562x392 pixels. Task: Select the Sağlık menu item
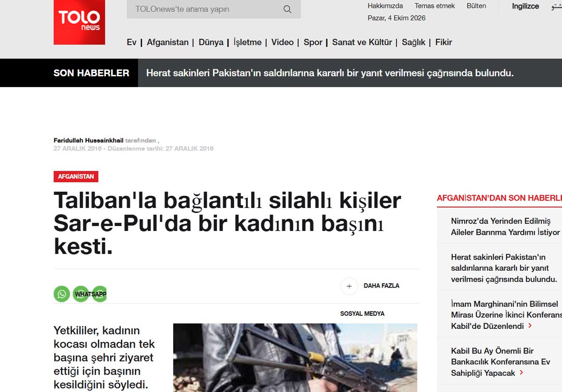[x=414, y=42]
